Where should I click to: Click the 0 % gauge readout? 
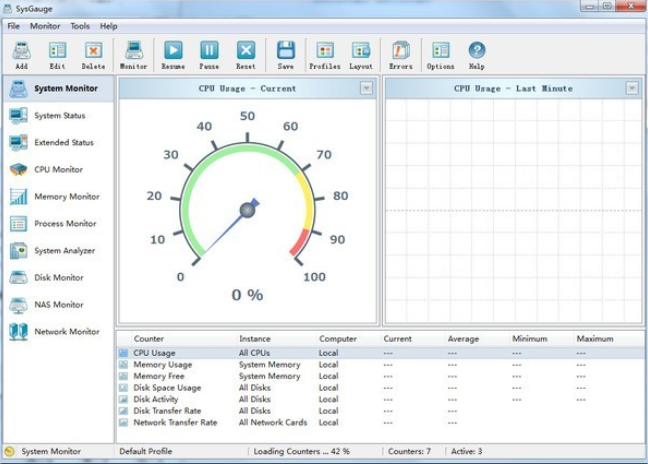(247, 295)
